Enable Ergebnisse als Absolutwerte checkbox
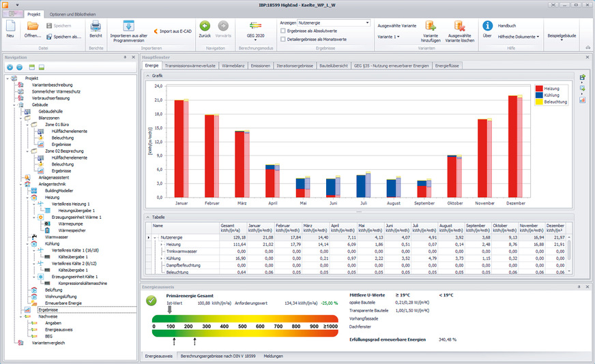595x364 pixels. tap(283, 31)
